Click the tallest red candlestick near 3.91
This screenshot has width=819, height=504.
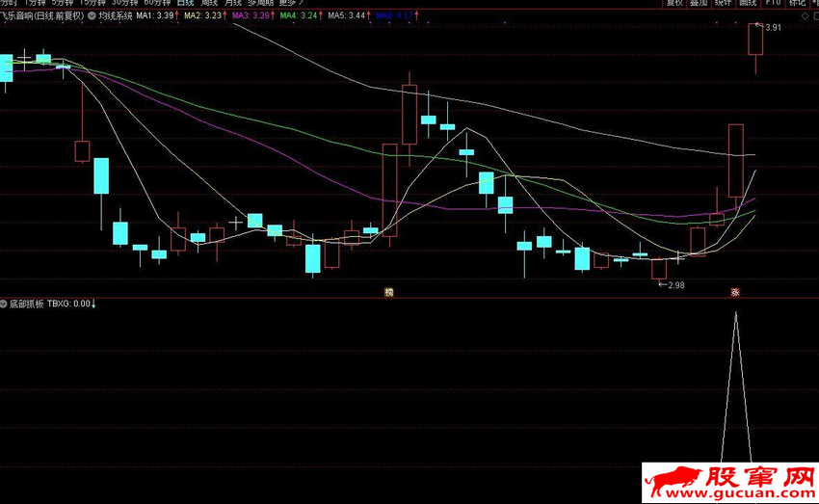point(755,40)
